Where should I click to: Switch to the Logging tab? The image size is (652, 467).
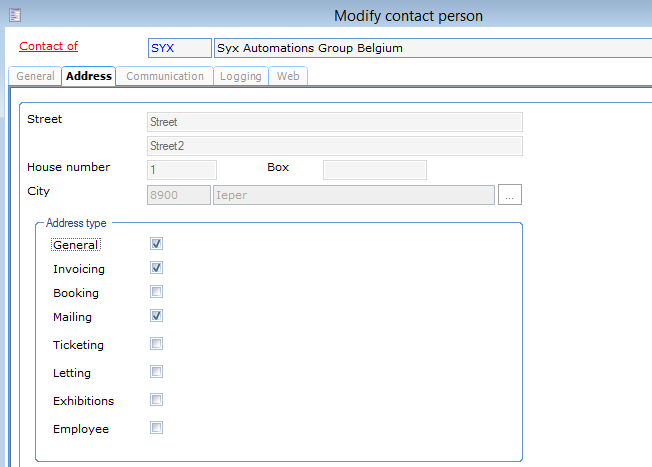click(241, 76)
